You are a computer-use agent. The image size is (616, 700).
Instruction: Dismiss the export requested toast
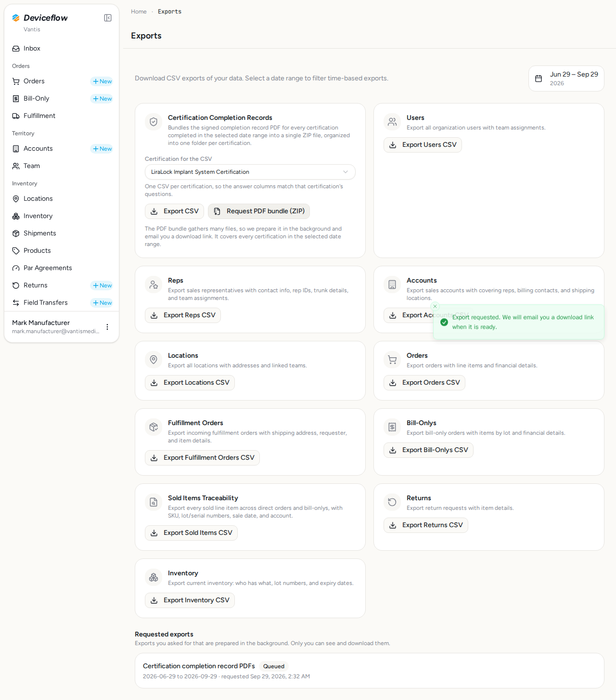[x=435, y=306]
